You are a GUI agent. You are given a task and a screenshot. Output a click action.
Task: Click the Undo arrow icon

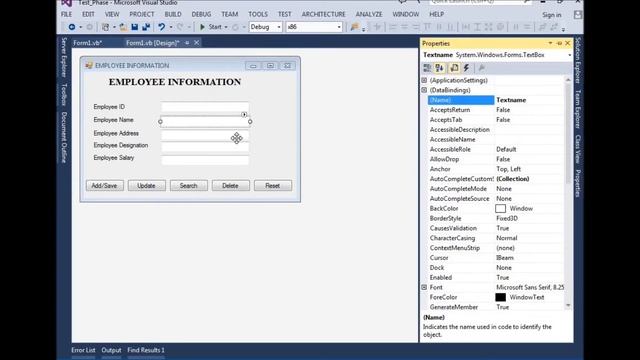point(162,27)
